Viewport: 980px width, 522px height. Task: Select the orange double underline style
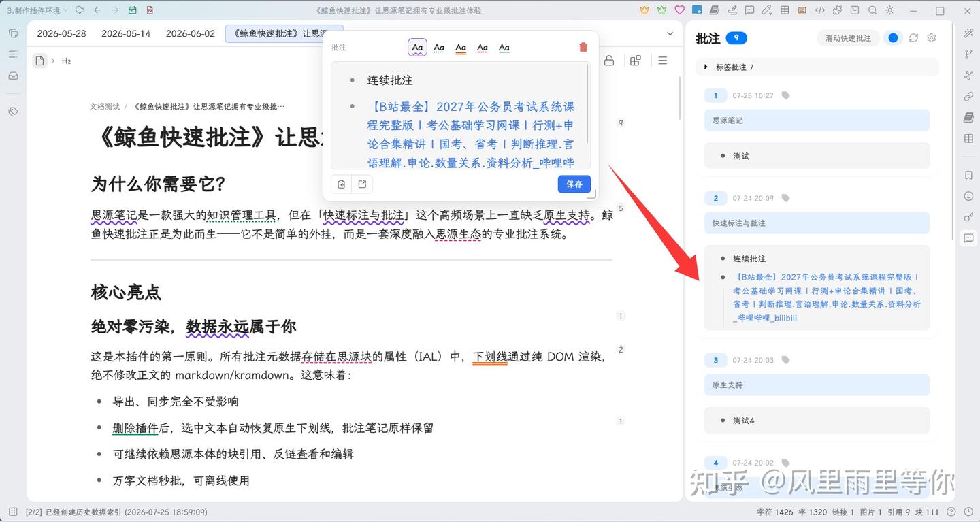pos(461,48)
